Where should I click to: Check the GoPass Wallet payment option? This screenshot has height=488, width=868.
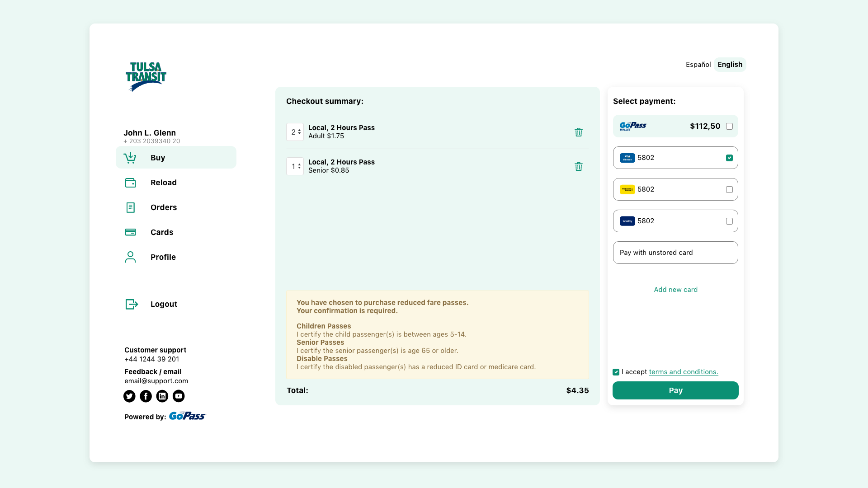tap(730, 126)
